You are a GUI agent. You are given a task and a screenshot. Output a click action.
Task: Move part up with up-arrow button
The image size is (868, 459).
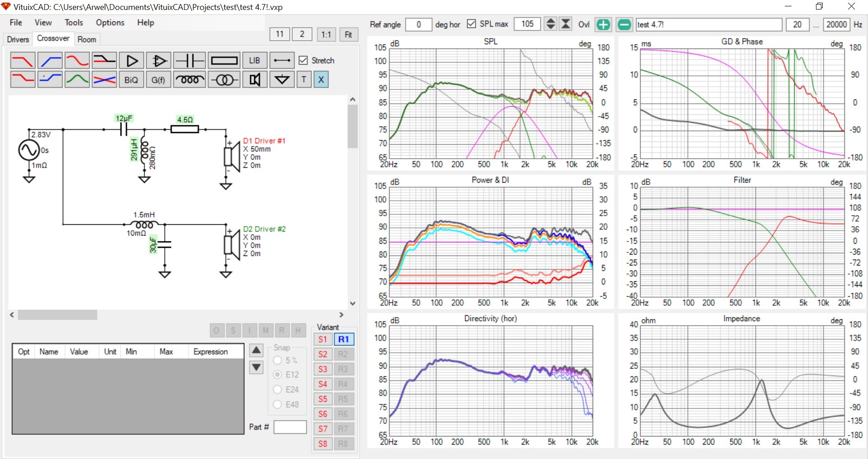[x=256, y=350]
